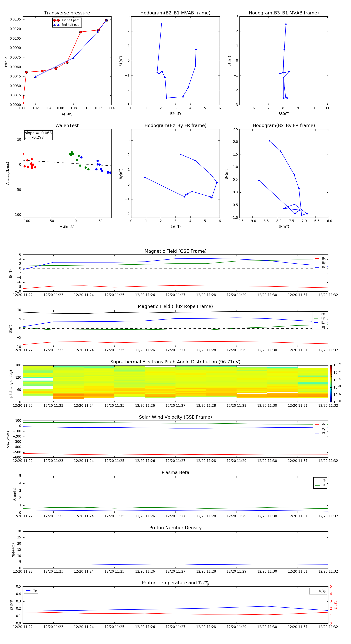Image resolution: width=351 pixels, height=644 pixels.
Task: Click the 'B3(nT)' x-axis label
Action: 284,114
